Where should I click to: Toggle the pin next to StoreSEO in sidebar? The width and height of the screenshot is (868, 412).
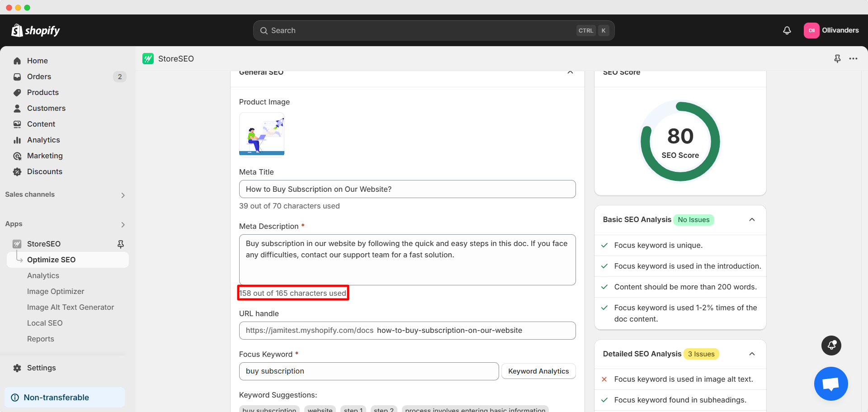coord(121,244)
